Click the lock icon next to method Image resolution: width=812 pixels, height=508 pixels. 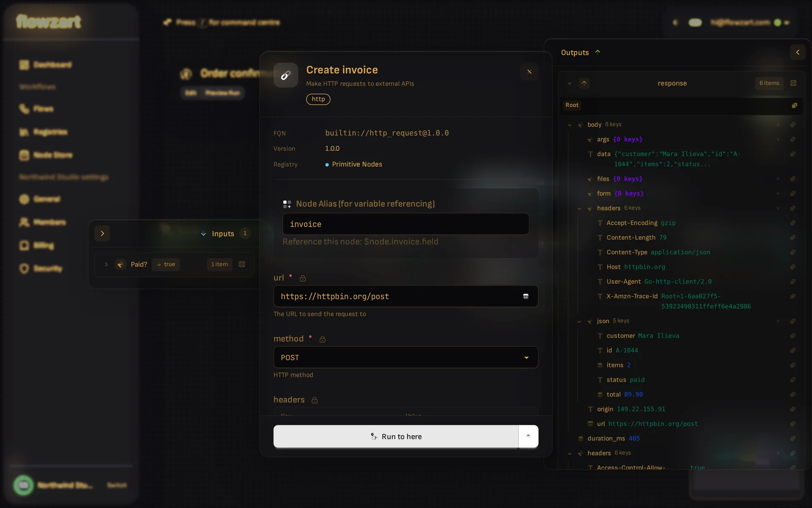322,339
